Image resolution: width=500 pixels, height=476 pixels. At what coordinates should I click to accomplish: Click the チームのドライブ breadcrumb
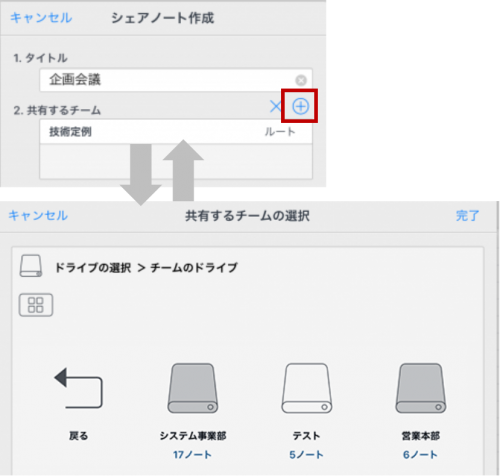[194, 267]
